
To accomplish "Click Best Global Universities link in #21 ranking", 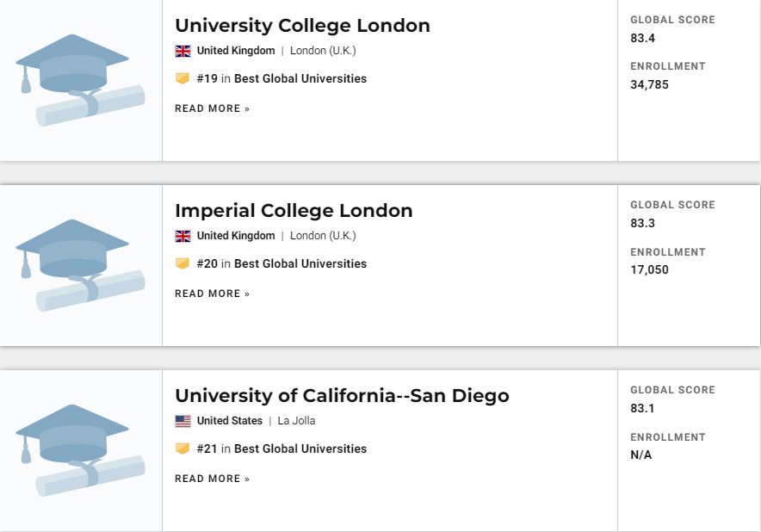I will click(x=300, y=448).
